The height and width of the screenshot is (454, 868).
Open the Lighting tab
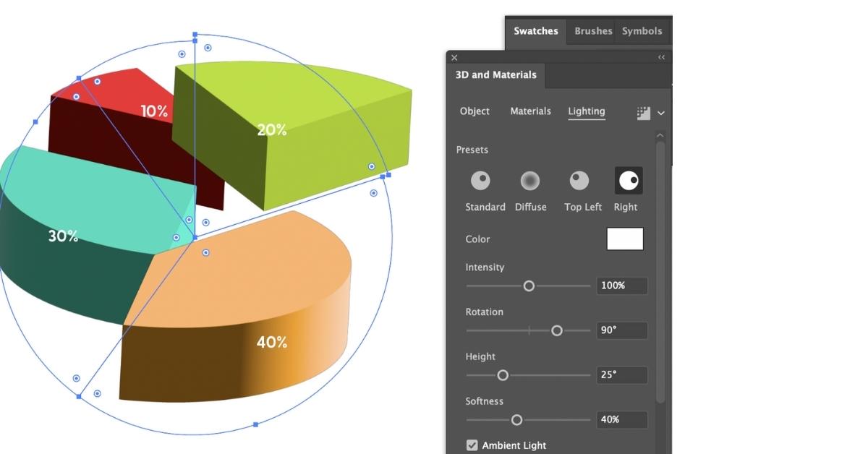[587, 111]
